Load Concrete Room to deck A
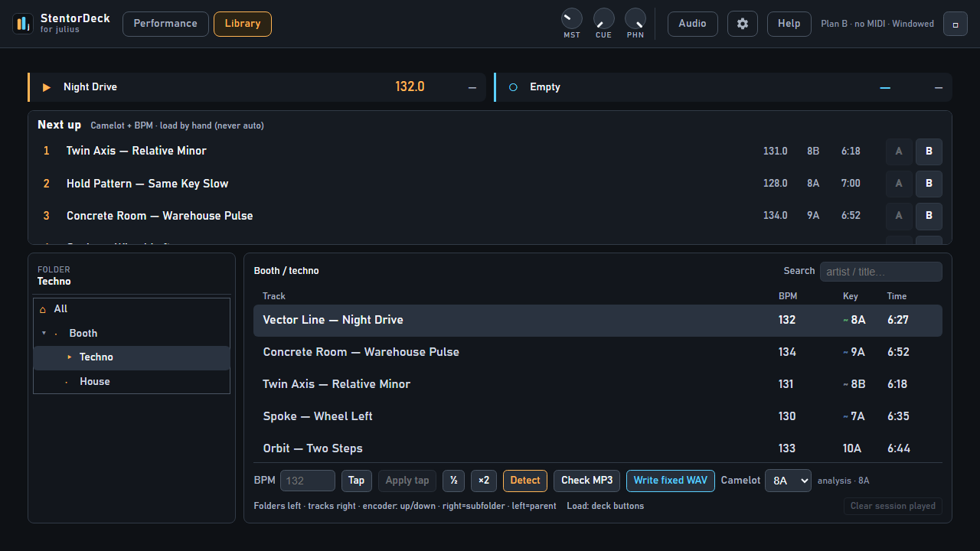The image size is (980, 551). pyautogui.click(x=899, y=216)
